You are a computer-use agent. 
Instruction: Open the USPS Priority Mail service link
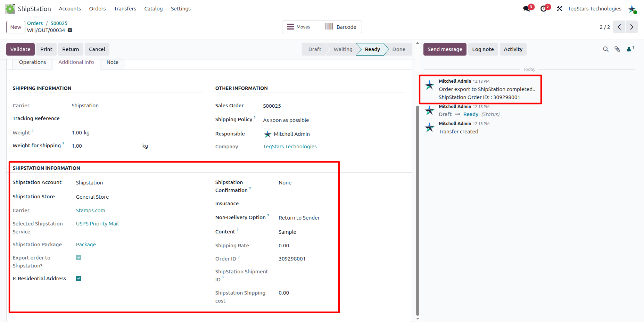tap(97, 224)
